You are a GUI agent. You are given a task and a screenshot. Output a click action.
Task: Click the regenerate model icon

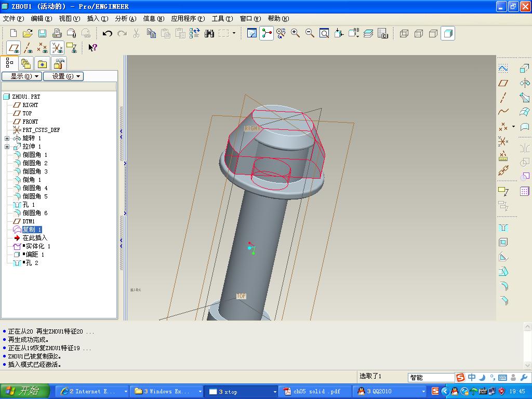click(x=194, y=33)
